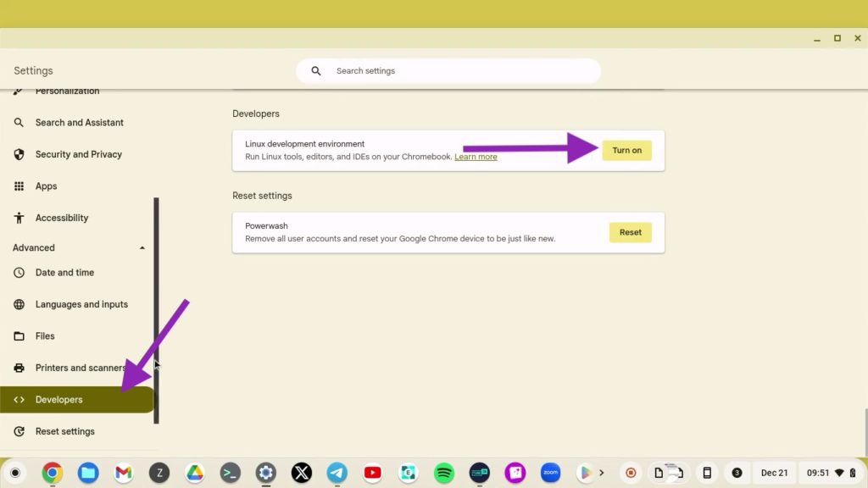
Task: Open the Zoom app on the shelf
Action: (551, 473)
